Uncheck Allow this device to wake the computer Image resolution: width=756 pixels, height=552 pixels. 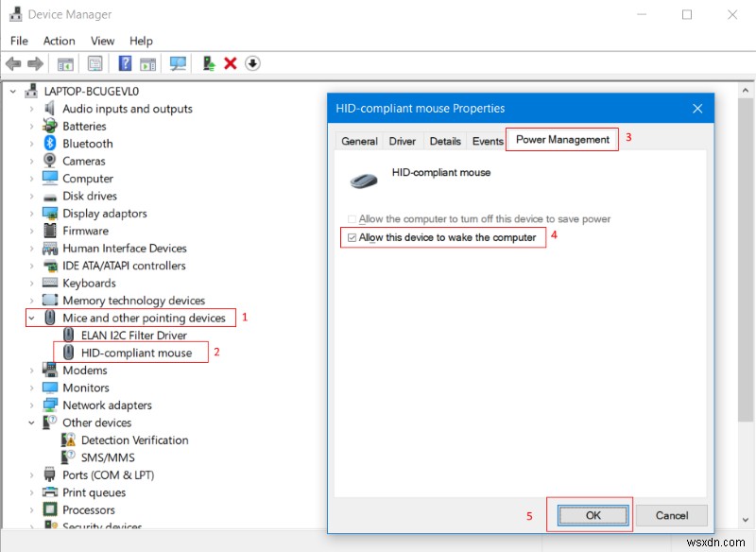tap(353, 237)
